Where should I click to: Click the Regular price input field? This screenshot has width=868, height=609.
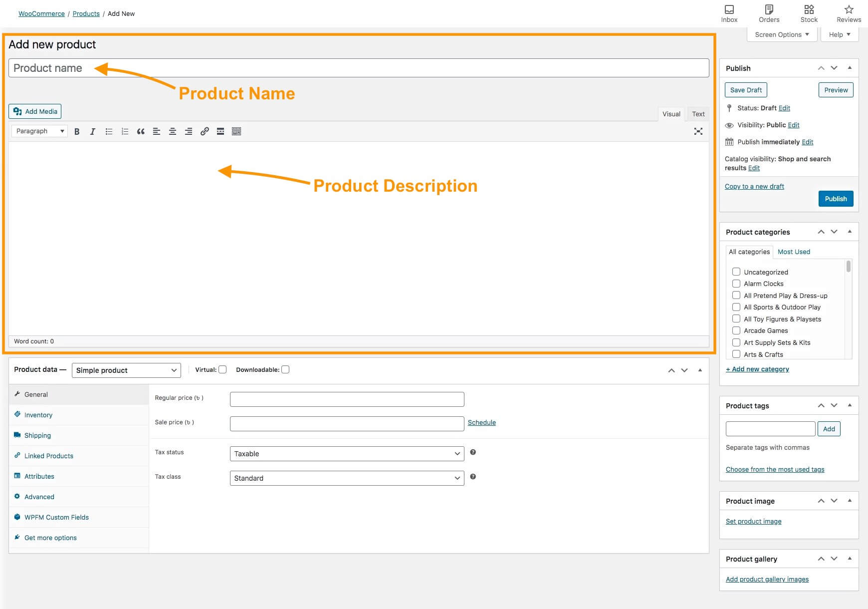pyautogui.click(x=347, y=399)
